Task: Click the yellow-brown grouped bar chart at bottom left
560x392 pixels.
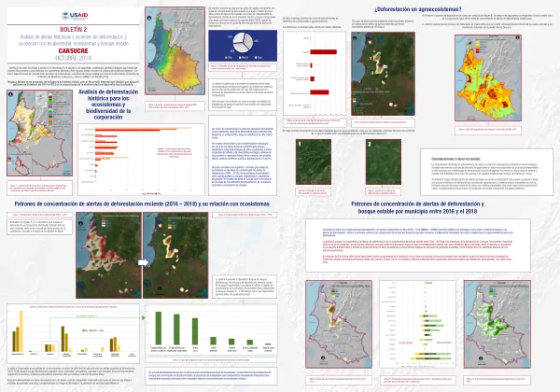Action: point(73,334)
